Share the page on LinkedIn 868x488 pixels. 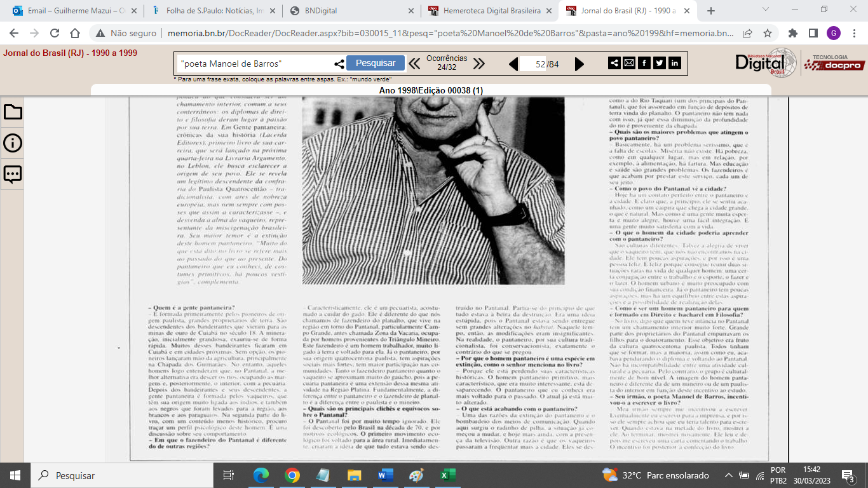click(x=675, y=63)
